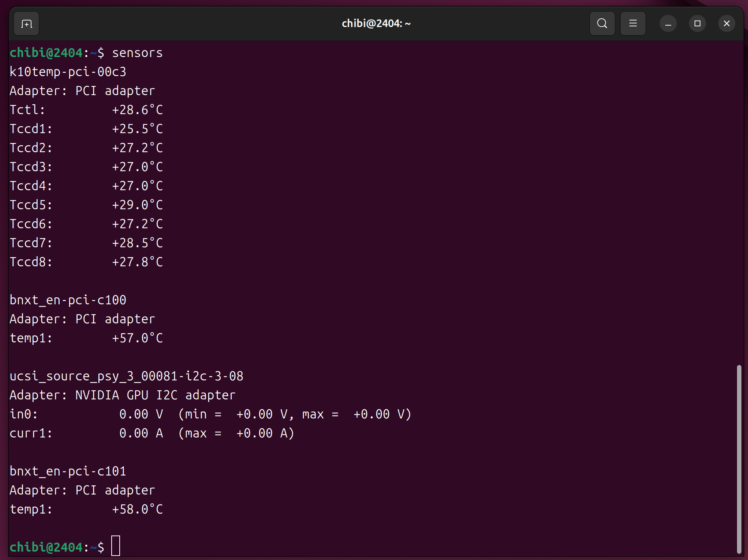The image size is (748, 560).
Task: Click the search magnifier icon
Action: pyautogui.click(x=602, y=24)
